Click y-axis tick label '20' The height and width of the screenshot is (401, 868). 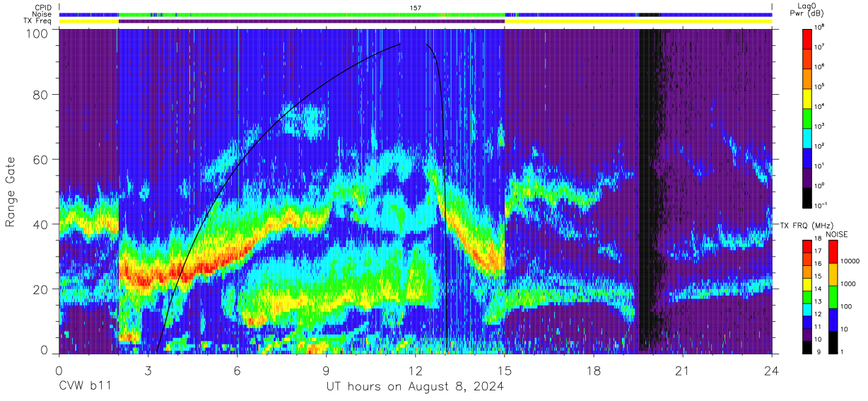tap(41, 289)
